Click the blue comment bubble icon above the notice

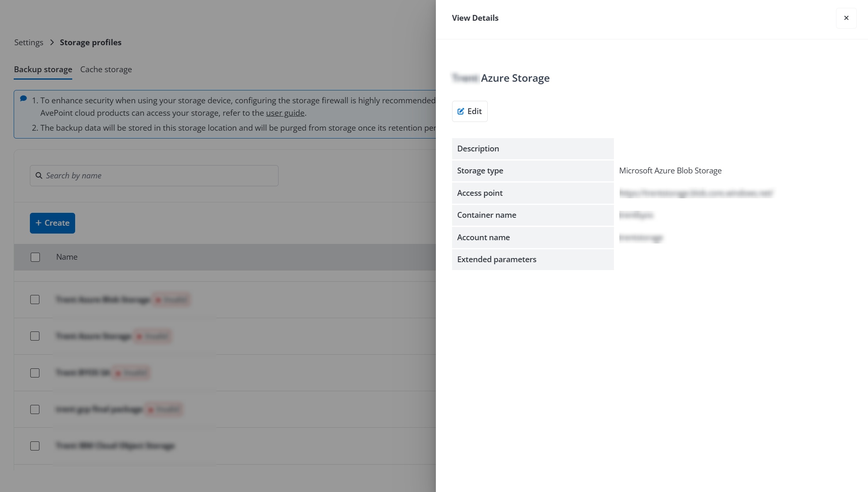23,98
